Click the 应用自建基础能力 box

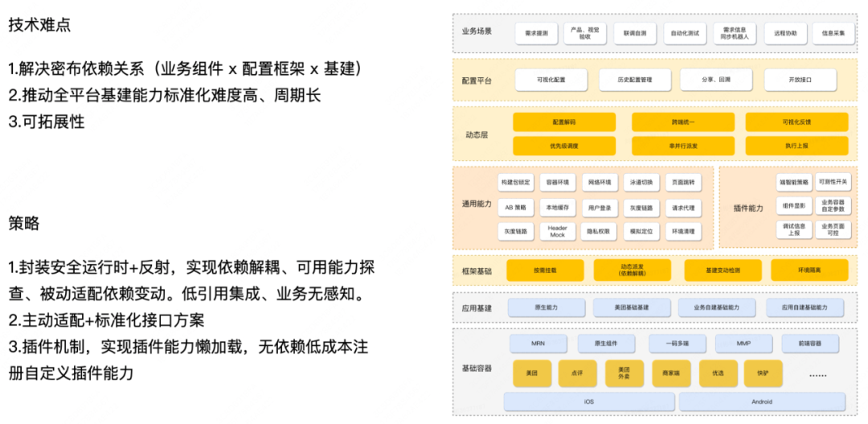[x=805, y=307]
